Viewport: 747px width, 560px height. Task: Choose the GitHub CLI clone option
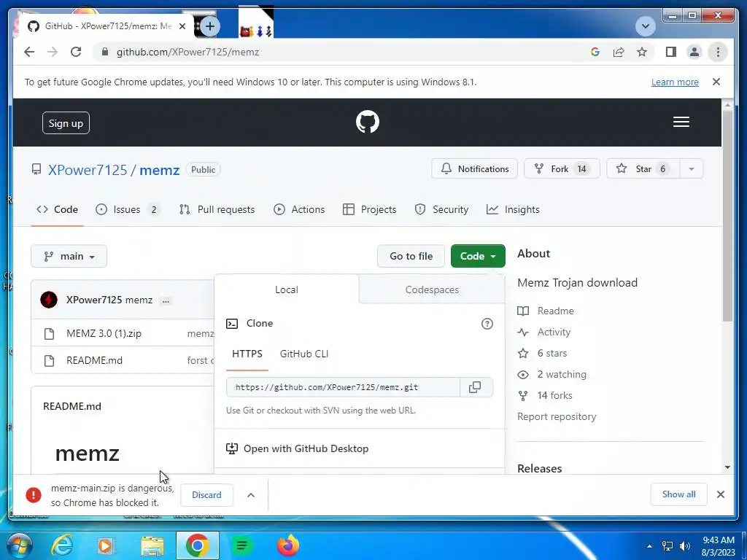pos(304,354)
